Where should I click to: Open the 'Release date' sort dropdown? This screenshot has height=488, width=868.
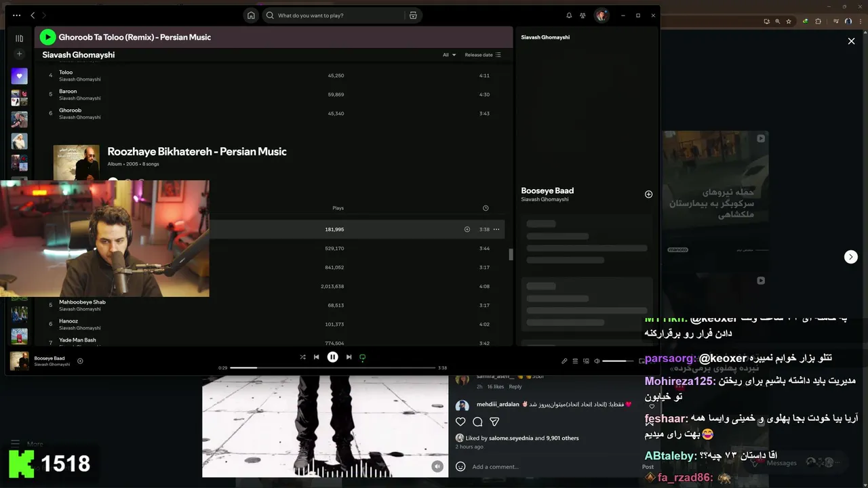click(483, 55)
